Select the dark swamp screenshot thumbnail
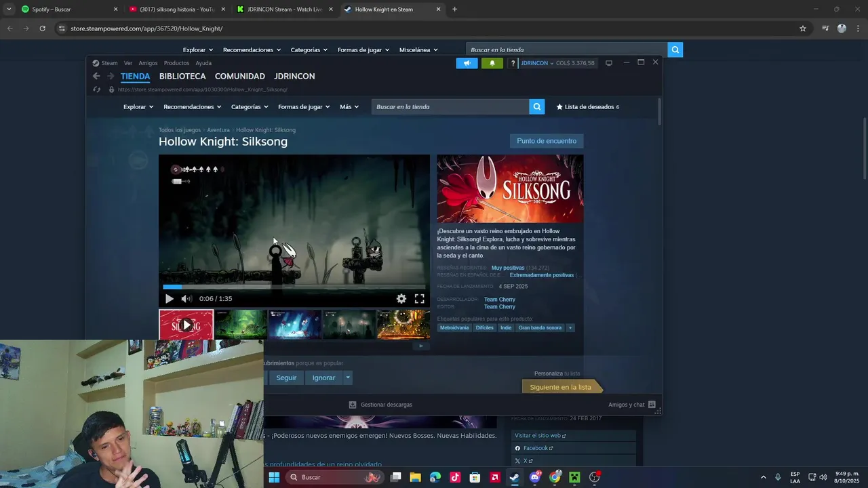868x488 pixels. (x=349, y=324)
